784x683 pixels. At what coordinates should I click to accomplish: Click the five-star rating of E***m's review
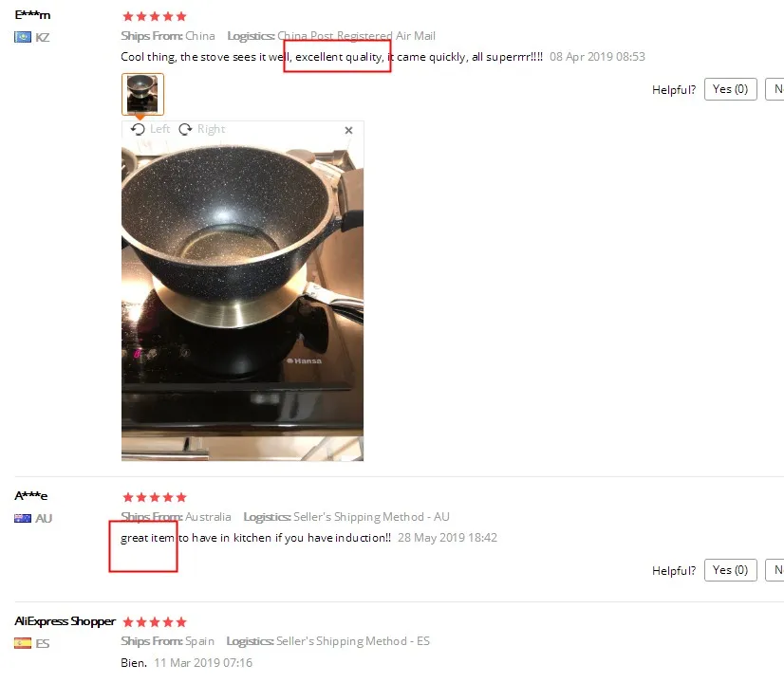click(x=155, y=16)
